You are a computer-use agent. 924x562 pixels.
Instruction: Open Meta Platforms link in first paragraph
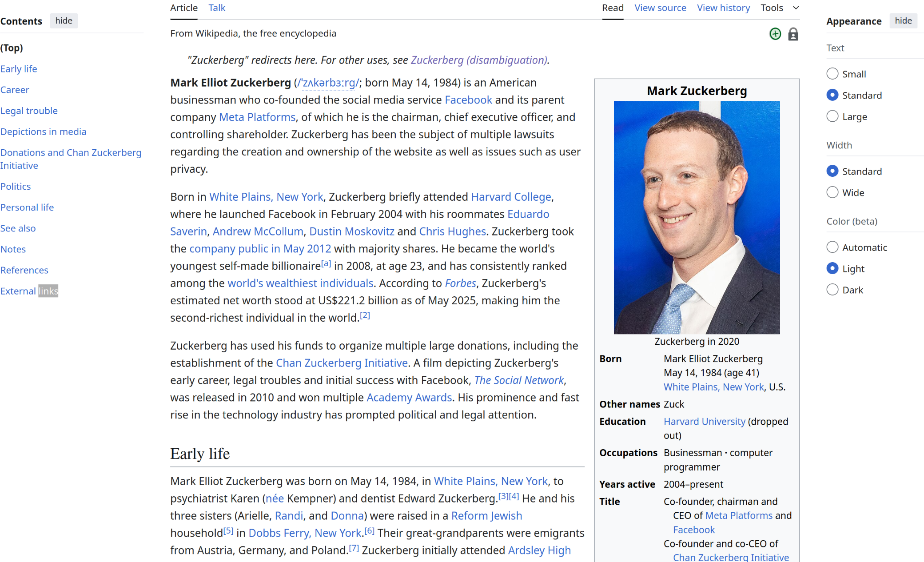[257, 117]
